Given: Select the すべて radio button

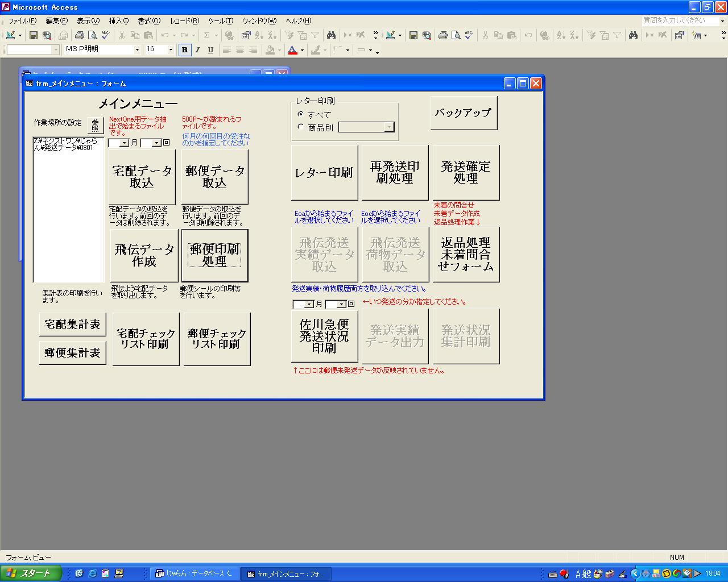Looking at the screenshot, I should pyautogui.click(x=301, y=114).
